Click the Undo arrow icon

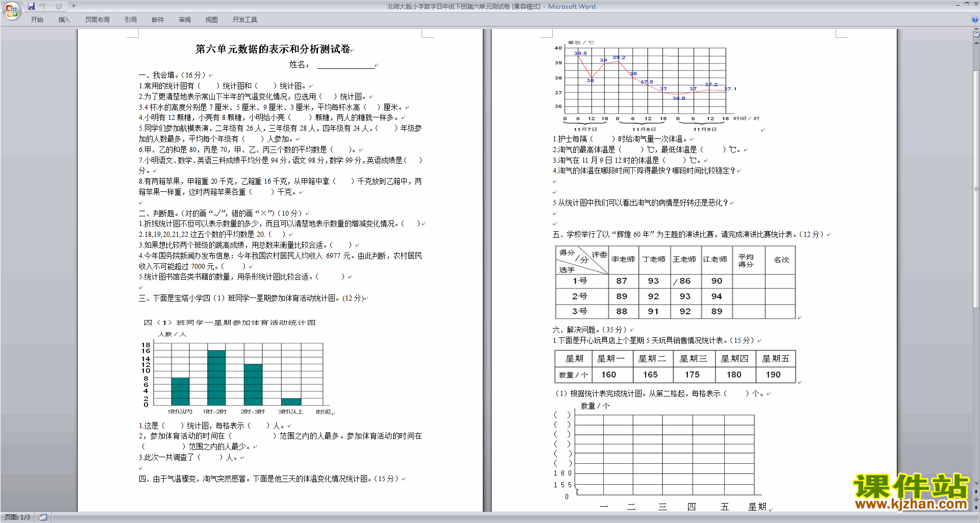point(42,6)
